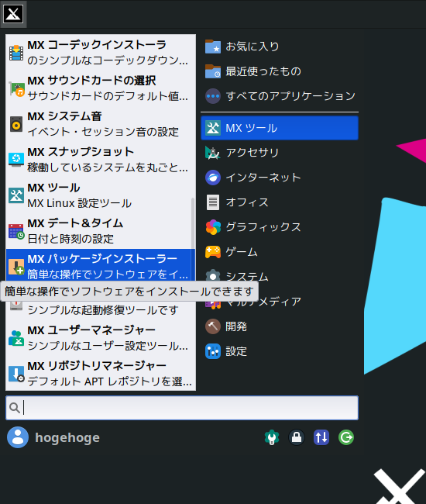Open MX ユーザーマネージャー icon
Image resolution: width=426 pixels, height=504 pixels.
pos(16,338)
